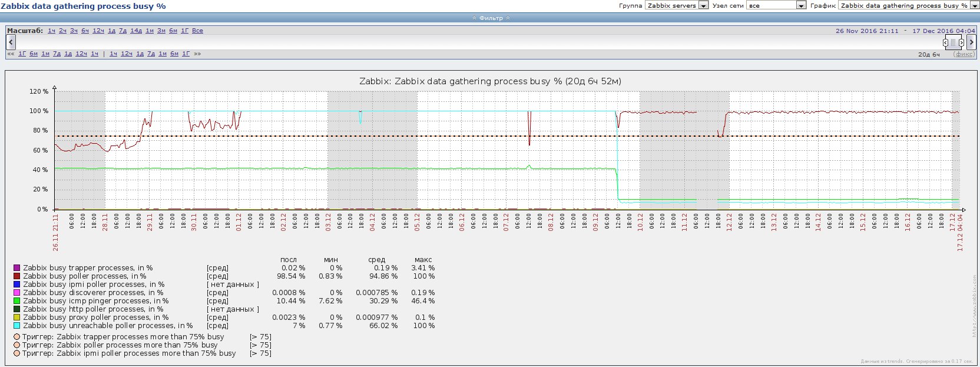Open the start date 26 Nov 2016 21:11
Viewport: 980px width, 367px height.
pos(867,31)
